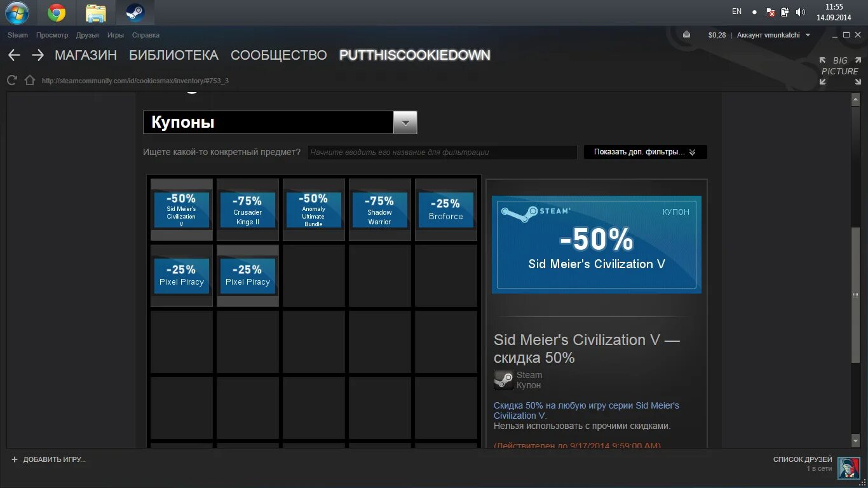Open the Справка menu
This screenshot has width=868, height=488.
point(146,35)
